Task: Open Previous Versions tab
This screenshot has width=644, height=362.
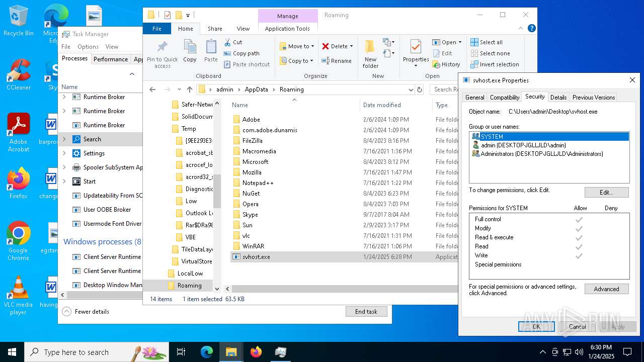Action: pos(594,98)
